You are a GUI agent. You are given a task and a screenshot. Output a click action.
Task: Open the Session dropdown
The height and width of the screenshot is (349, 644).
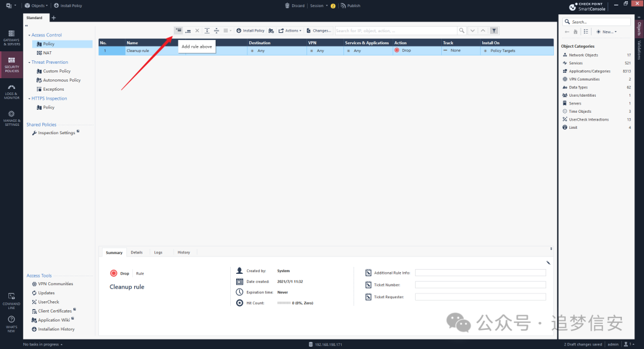click(x=318, y=6)
